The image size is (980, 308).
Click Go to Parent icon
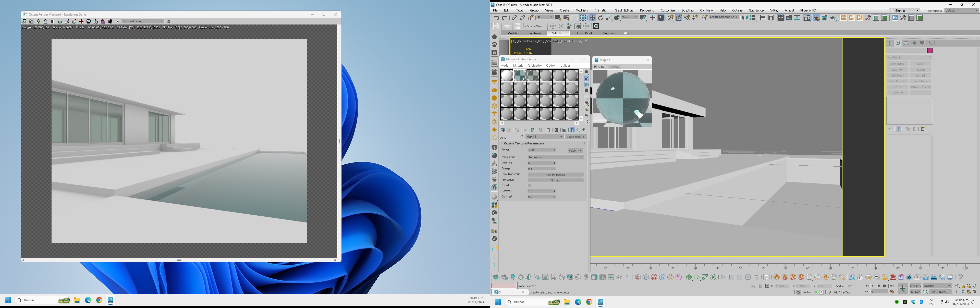click(x=578, y=130)
